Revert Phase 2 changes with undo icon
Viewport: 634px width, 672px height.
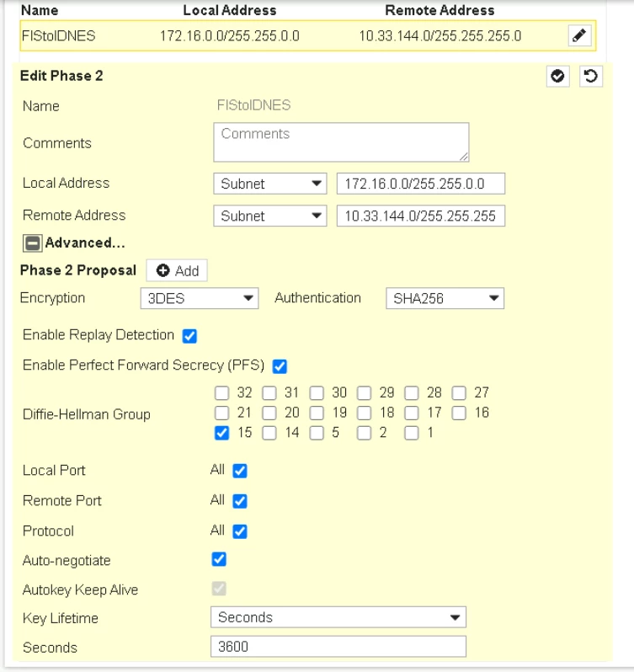(591, 77)
